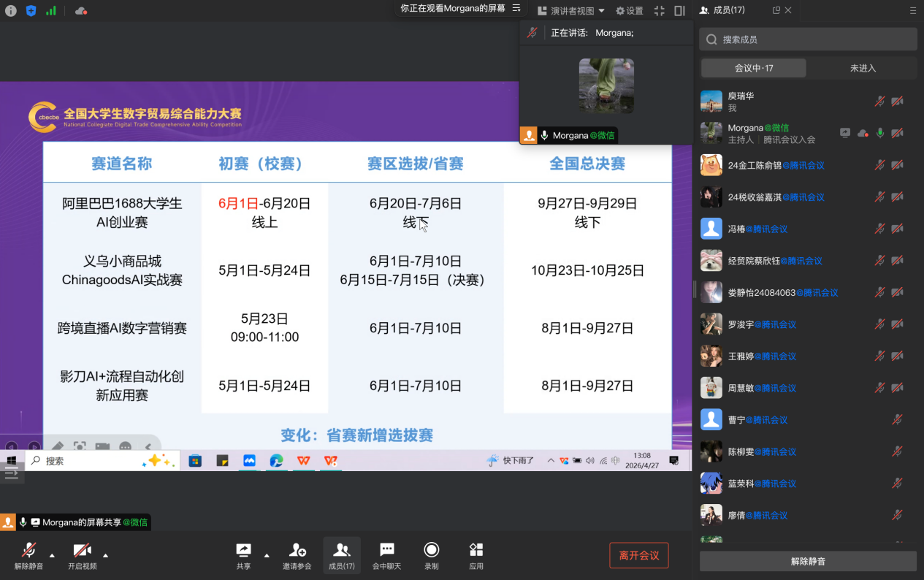Click the WPS icon in shared taskbar
This screenshot has height=580, width=924.
click(x=303, y=461)
